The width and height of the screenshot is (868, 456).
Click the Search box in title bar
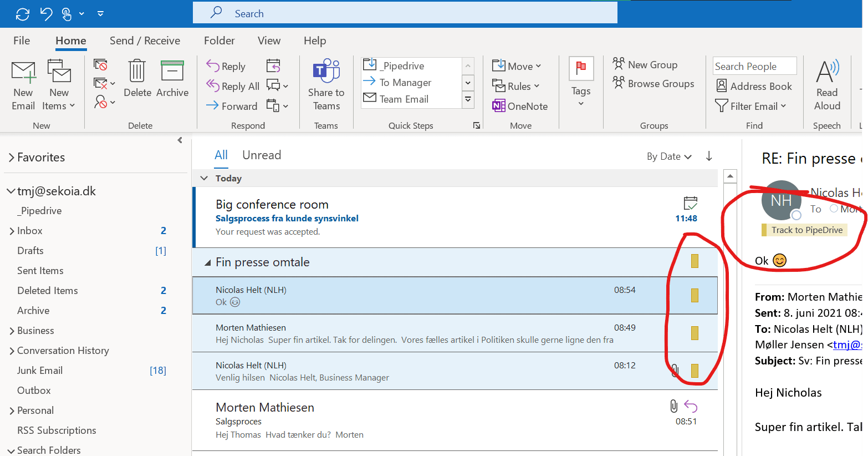[x=405, y=13]
